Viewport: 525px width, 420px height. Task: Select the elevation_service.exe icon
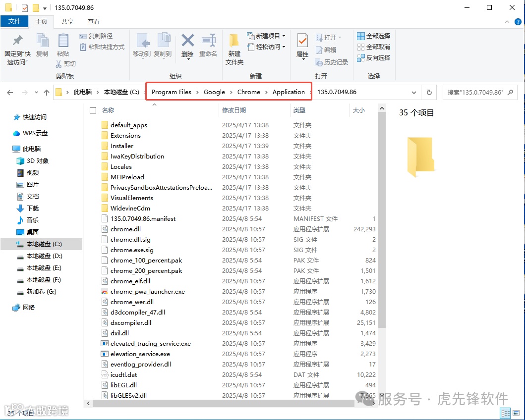pyautogui.click(x=105, y=354)
